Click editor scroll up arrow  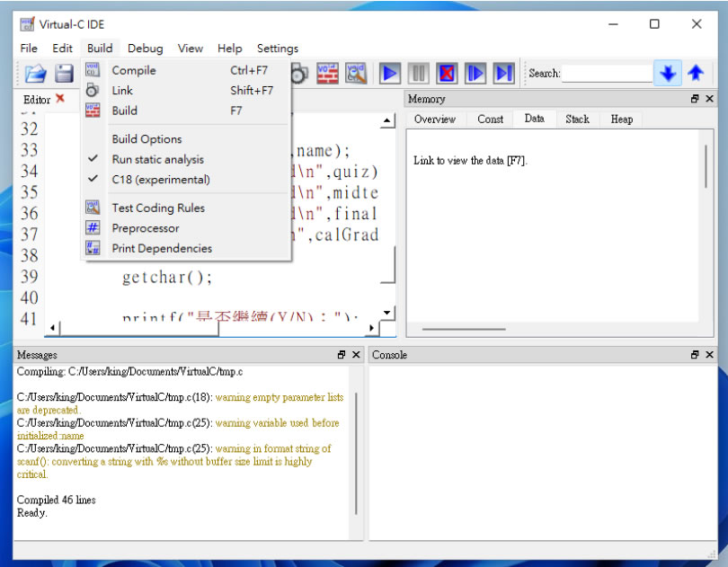[x=386, y=120]
